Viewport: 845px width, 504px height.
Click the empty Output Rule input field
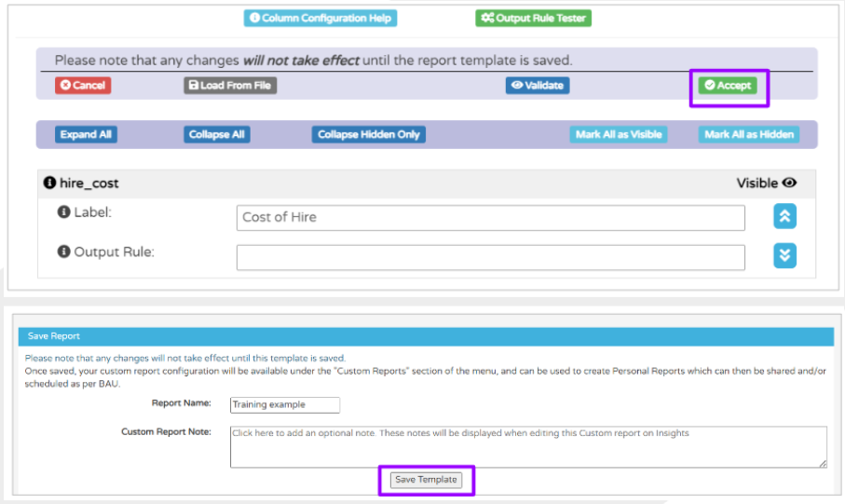click(490, 257)
